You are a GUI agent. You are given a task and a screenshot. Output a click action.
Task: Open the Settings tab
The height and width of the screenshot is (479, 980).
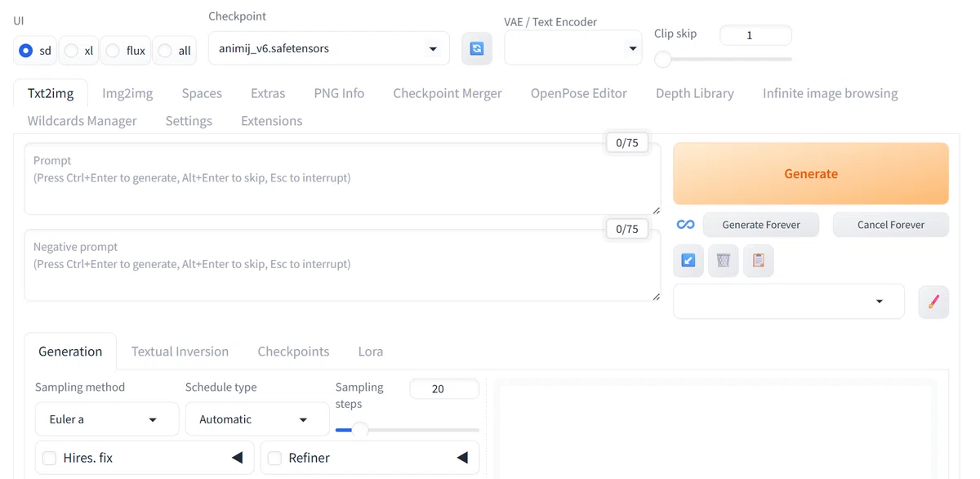[189, 121]
